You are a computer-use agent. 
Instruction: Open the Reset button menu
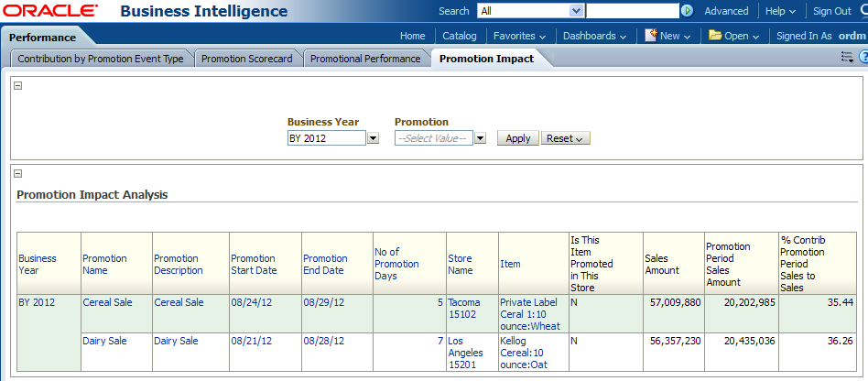[565, 138]
